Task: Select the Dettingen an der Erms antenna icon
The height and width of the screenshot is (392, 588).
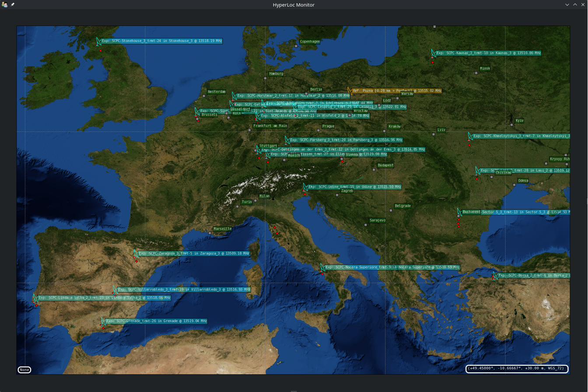Action: (259, 150)
